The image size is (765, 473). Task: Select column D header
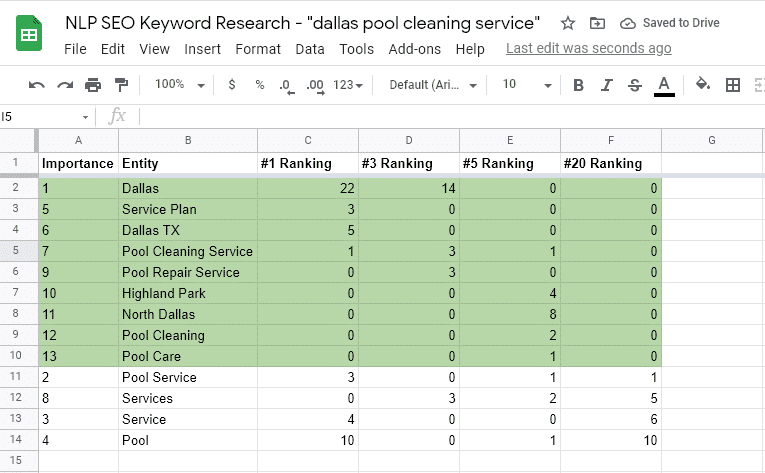(409, 141)
